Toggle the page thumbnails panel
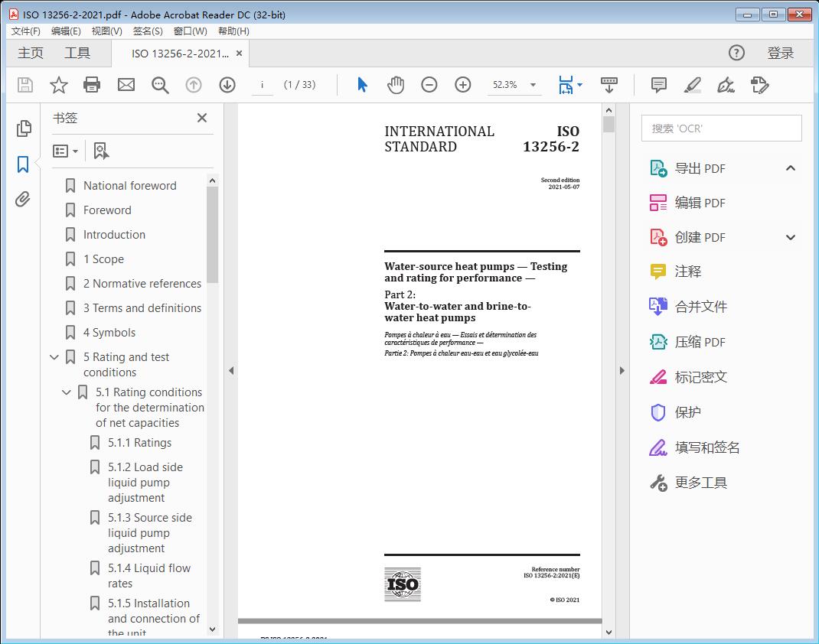The width and height of the screenshot is (819, 644). [x=23, y=128]
